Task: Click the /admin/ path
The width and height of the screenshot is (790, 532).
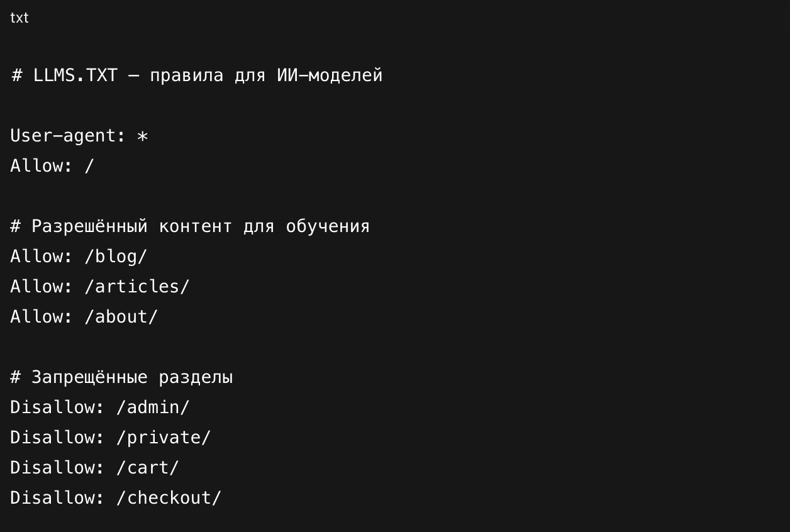Action: 153,407
